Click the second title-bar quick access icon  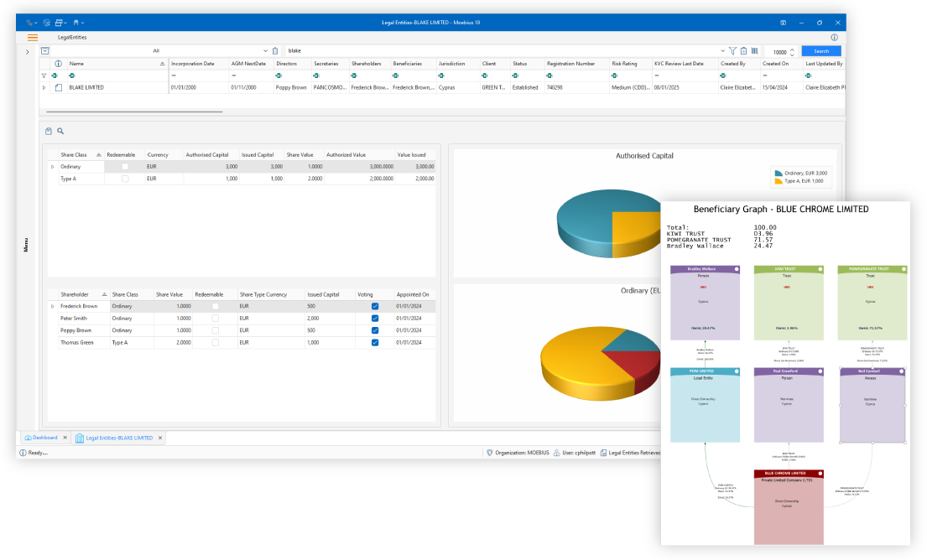click(46, 23)
